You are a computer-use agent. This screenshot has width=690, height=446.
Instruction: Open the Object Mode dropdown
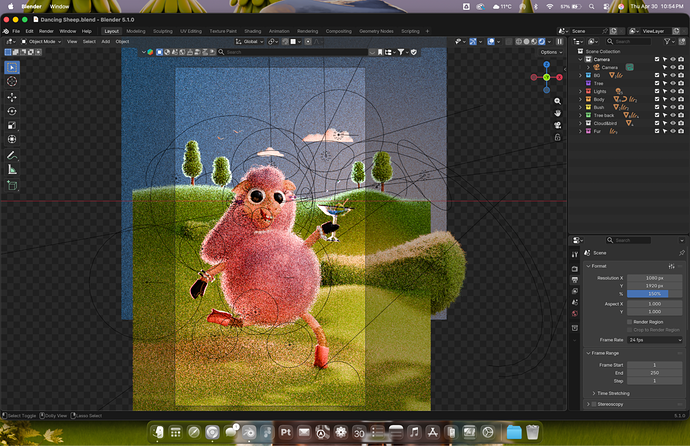click(41, 41)
